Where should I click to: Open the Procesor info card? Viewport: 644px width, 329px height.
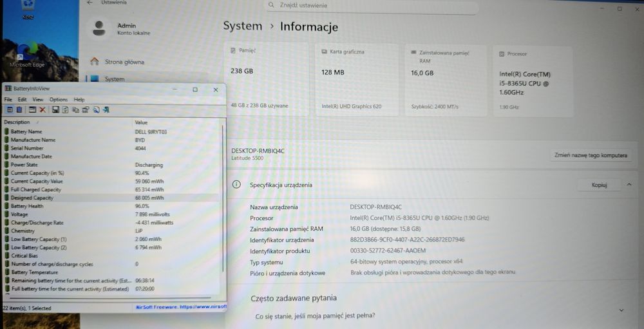click(x=533, y=81)
